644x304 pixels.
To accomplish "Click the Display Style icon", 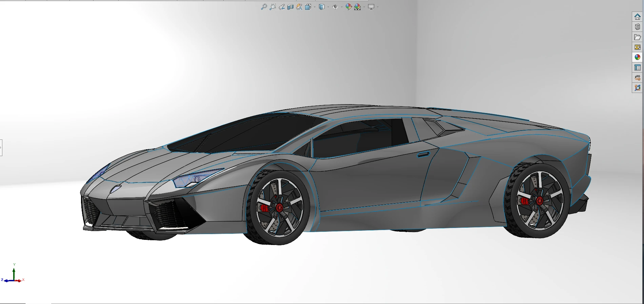I will (322, 7).
